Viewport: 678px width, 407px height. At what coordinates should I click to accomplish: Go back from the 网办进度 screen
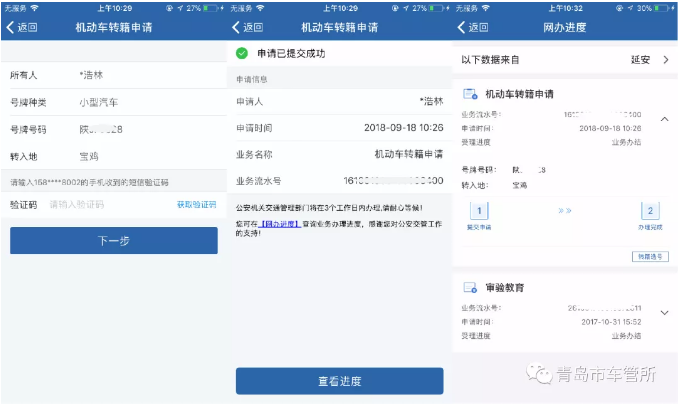[474, 27]
